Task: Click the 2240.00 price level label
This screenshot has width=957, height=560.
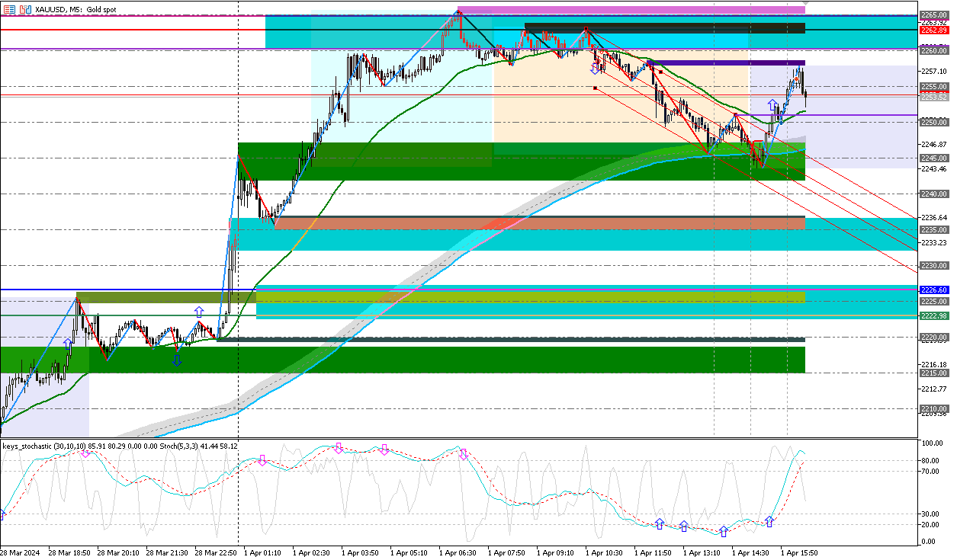Action: (x=933, y=194)
